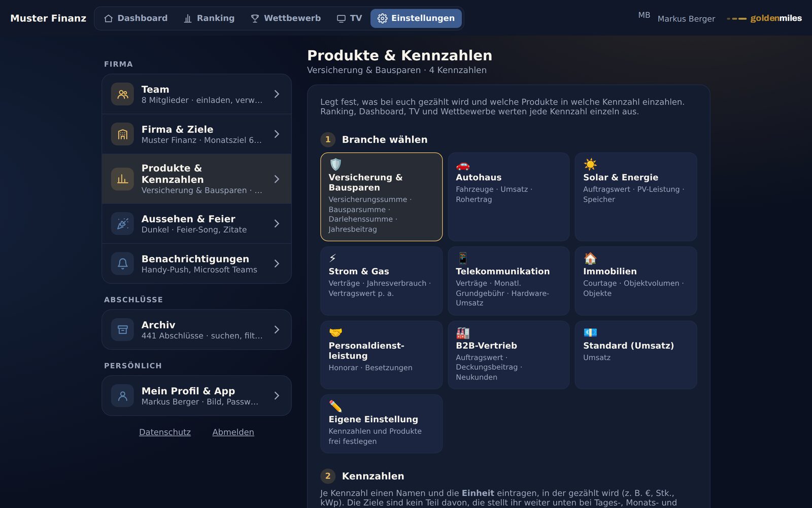
Task: Click the Versicherung & Bausparen shield icon
Action: [x=335, y=165]
